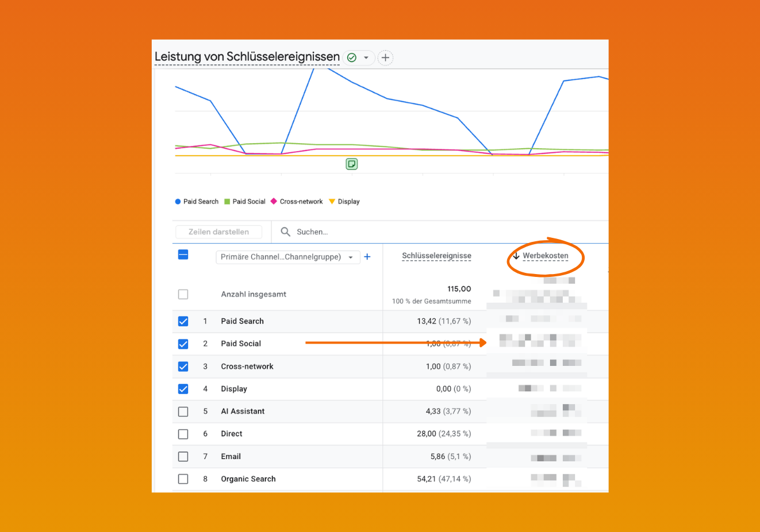Image resolution: width=760 pixels, height=532 pixels.
Task: Click the value 0,00 (0 %)
Action: click(x=454, y=389)
